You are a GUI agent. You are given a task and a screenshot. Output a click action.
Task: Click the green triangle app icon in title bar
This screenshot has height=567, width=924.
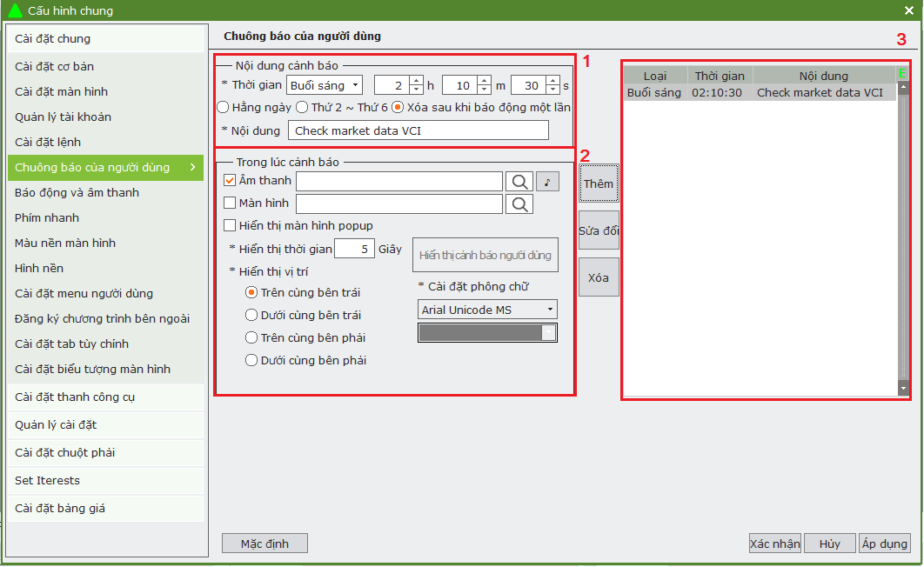15,10
